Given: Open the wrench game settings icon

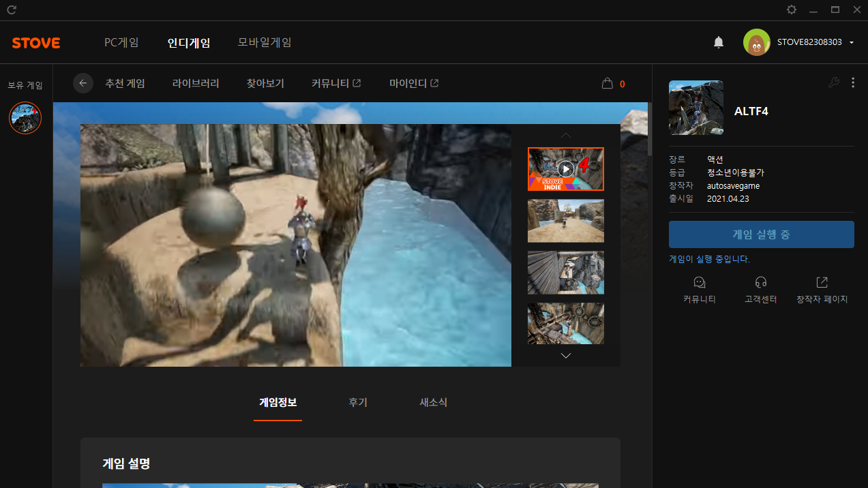Looking at the screenshot, I should [833, 82].
